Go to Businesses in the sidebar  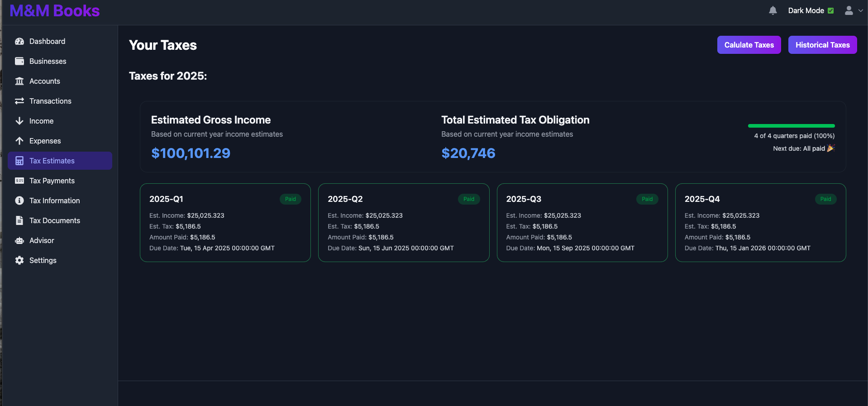(x=60, y=61)
